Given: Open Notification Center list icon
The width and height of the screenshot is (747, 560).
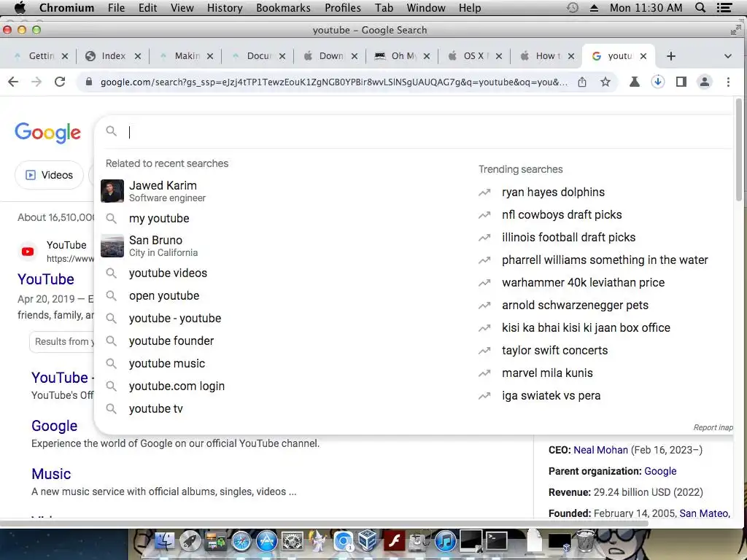Looking at the screenshot, I should tap(724, 7).
